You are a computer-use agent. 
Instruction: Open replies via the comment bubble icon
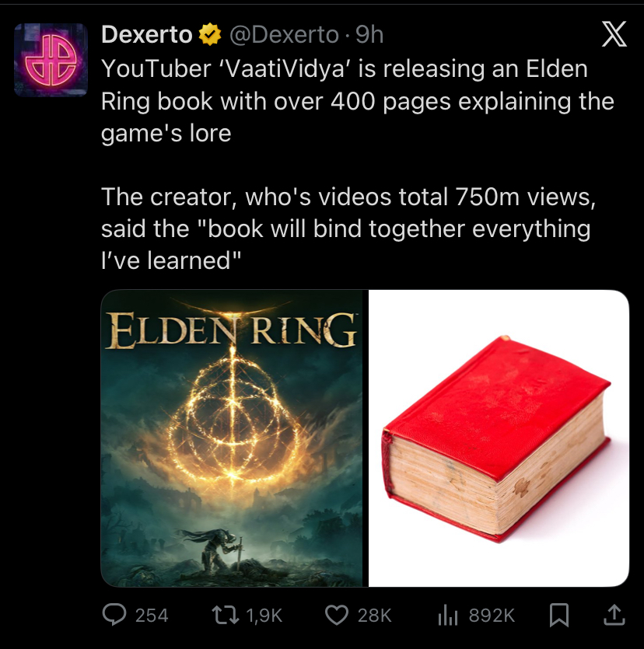pyautogui.click(x=114, y=615)
